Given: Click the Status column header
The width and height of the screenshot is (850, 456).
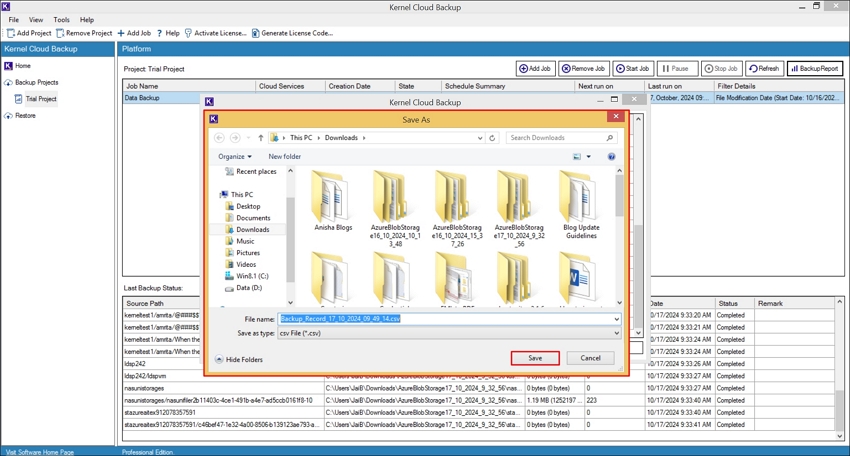Looking at the screenshot, I should (733, 304).
